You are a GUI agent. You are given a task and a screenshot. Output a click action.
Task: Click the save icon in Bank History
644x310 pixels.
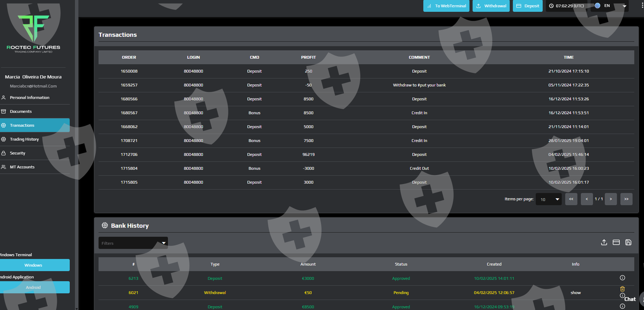[x=628, y=242]
